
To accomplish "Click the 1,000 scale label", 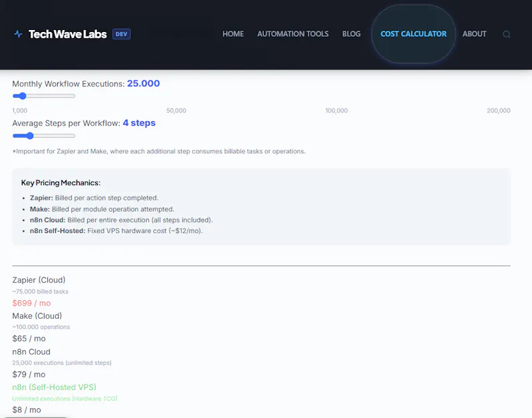I will coord(20,110).
